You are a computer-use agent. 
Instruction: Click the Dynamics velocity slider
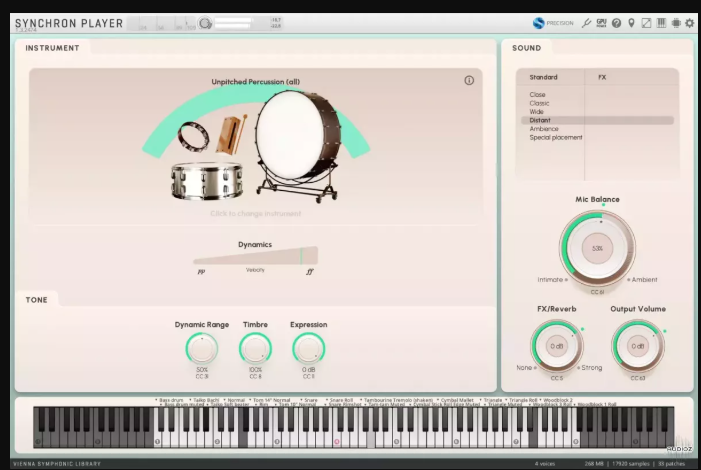tap(255, 256)
